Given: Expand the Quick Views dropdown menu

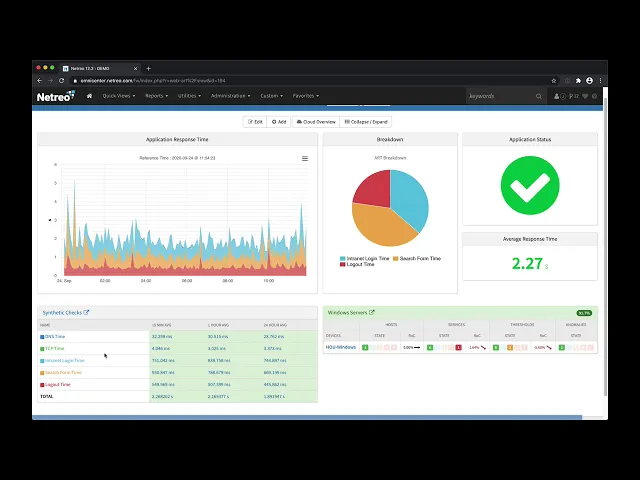Looking at the screenshot, I should pyautogui.click(x=119, y=96).
